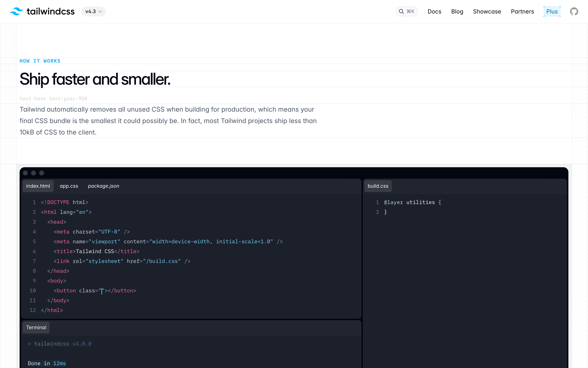Click the text-base text-gray-950 class label
Image resolution: width=588 pixels, height=368 pixels.
53,99
